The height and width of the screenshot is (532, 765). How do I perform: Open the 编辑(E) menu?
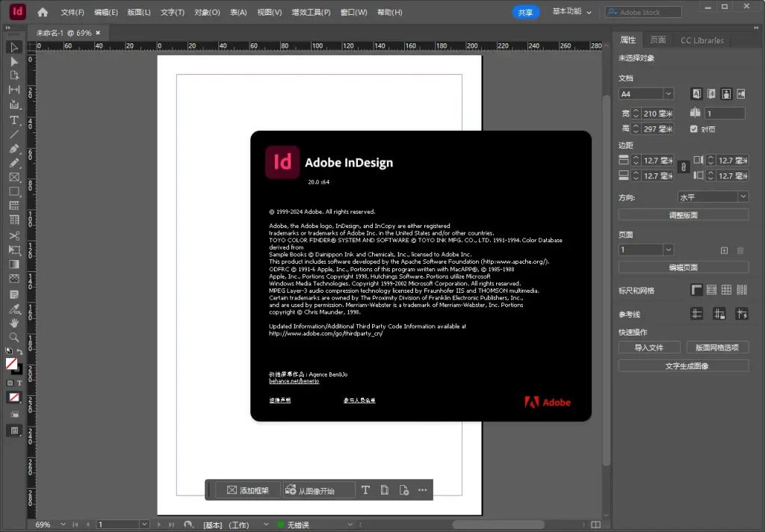click(x=106, y=12)
